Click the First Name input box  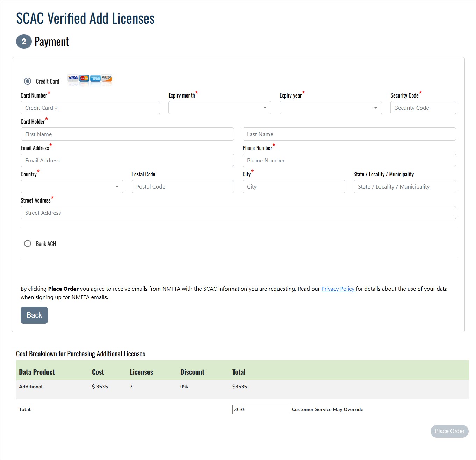127,134
